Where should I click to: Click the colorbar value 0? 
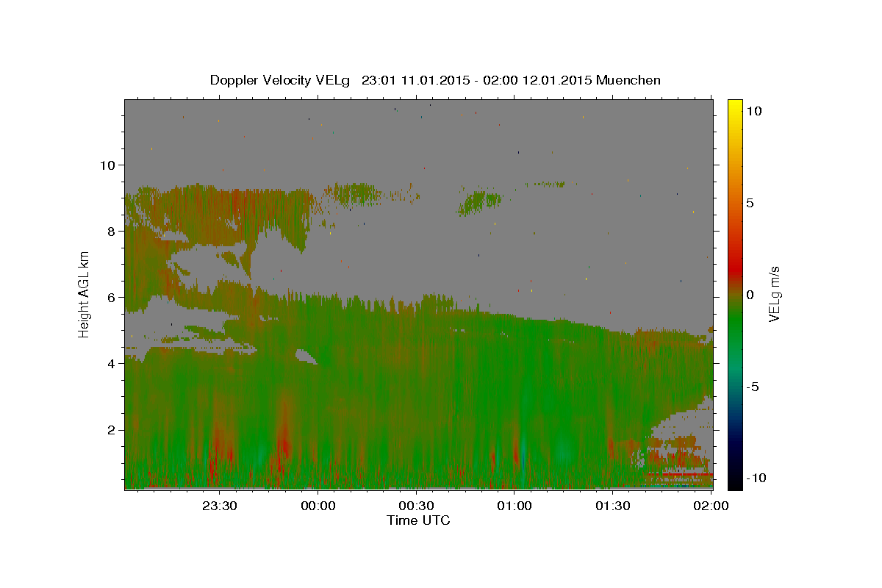click(750, 294)
